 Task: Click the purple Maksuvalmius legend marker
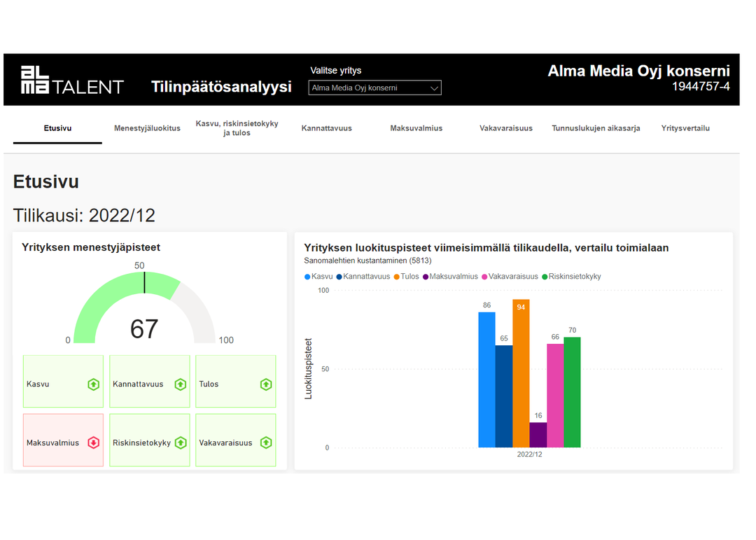[426, 277]
